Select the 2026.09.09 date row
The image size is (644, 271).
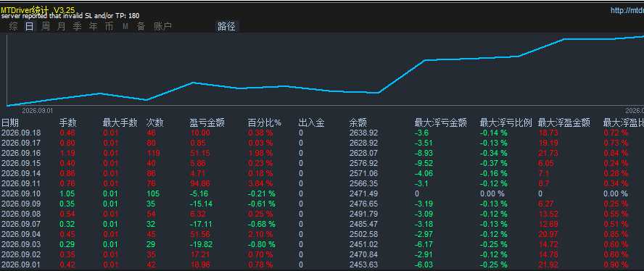[21, 204]
